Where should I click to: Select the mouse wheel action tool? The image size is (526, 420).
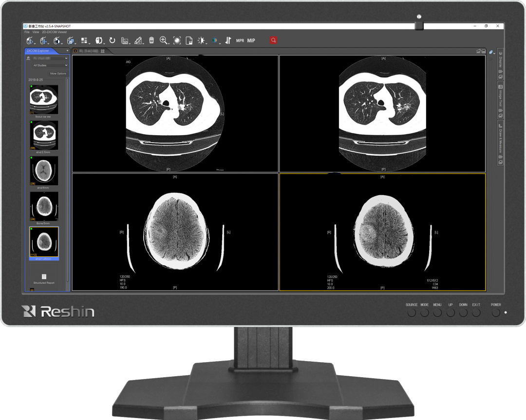click(70, 40)
